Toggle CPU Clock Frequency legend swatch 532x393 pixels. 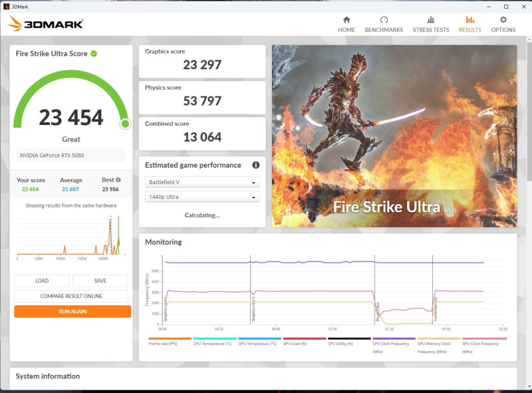pyautogui.click(x=394, y=338)
